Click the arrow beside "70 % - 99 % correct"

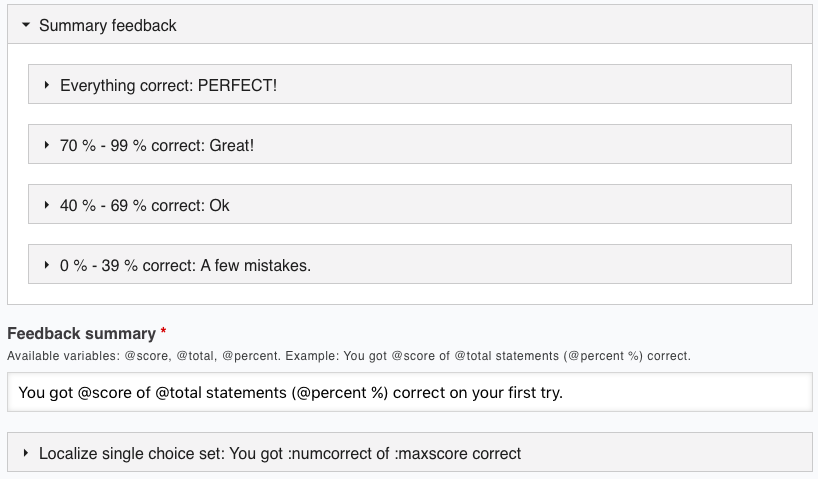[x=47, y=146]
